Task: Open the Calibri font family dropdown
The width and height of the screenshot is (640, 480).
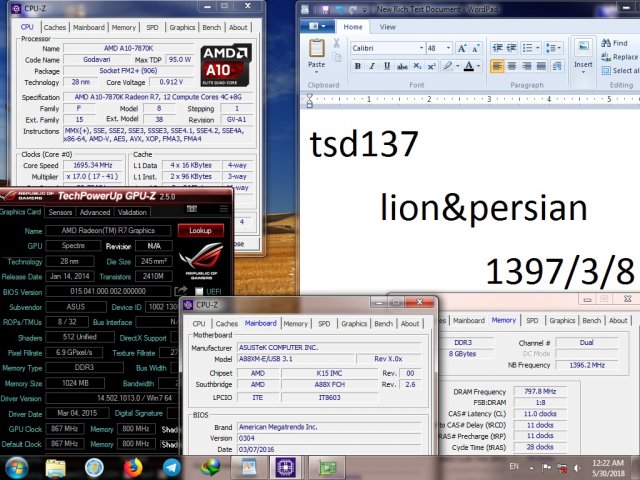Action: (421, 48)
